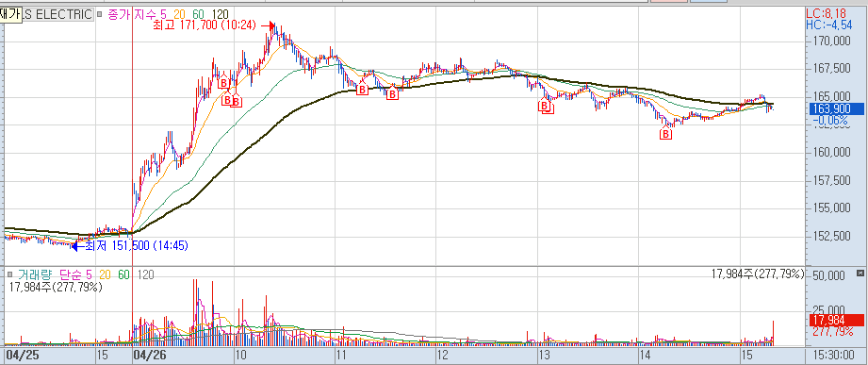This screenshot has height=365, width=868.
Task: Click the 167,500 price axis label
Action: 832,69
